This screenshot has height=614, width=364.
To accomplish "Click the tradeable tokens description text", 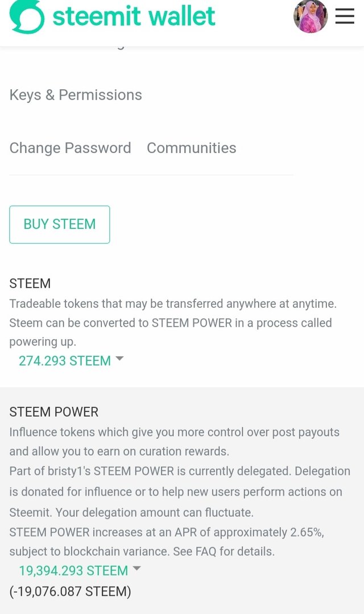I will coord(173,304).
